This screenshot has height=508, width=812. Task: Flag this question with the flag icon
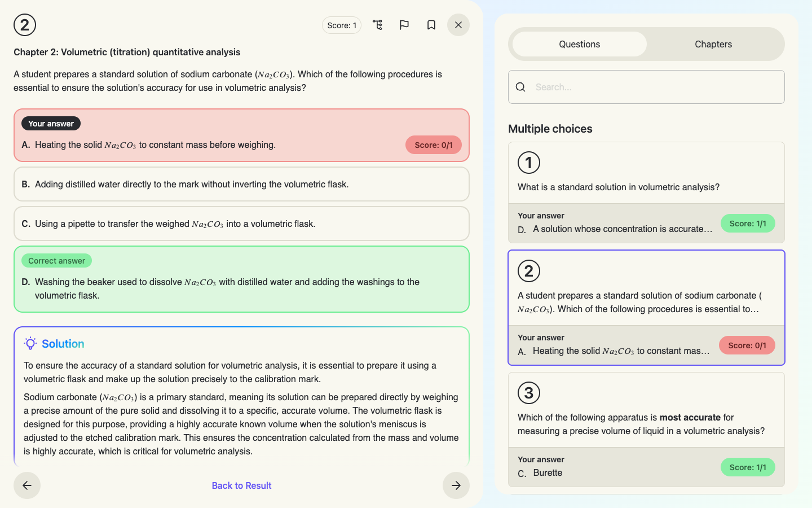click(x=404, y=25)
